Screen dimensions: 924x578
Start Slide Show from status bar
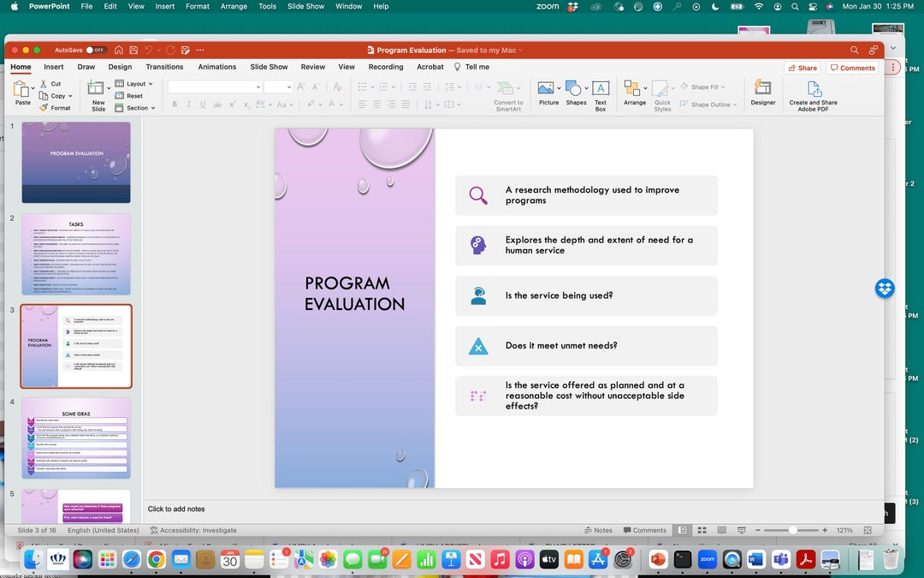click(741, 530)
